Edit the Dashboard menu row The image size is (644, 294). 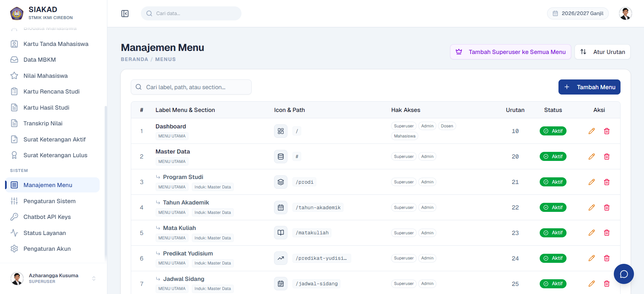[591, 131]
